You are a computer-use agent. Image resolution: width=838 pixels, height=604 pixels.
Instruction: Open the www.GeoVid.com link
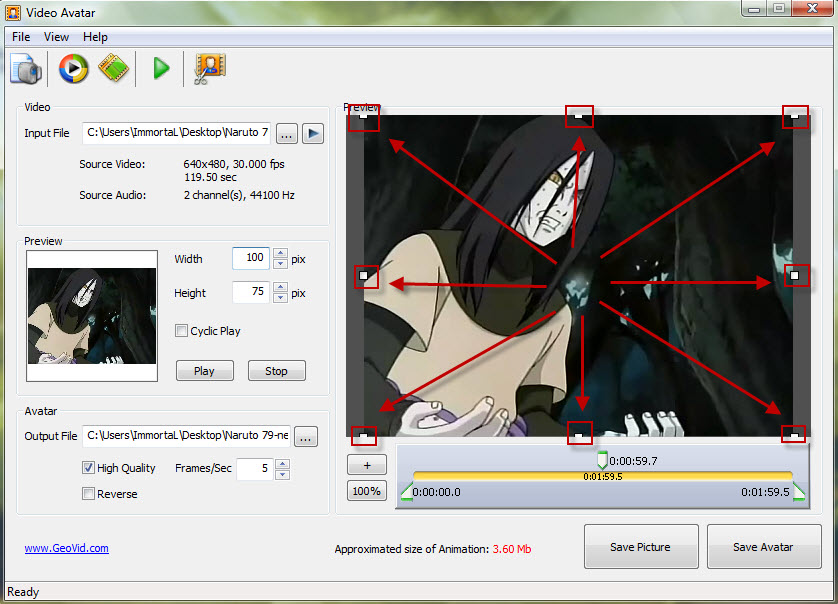(x=66, y=548)
